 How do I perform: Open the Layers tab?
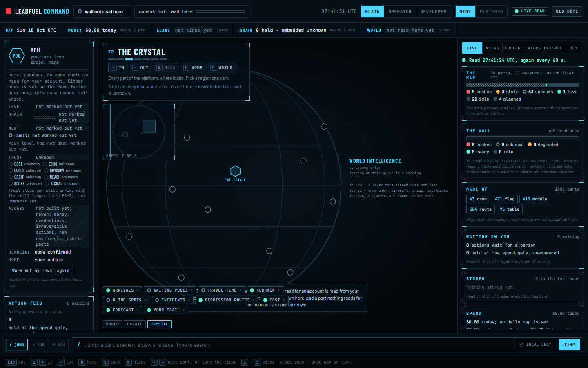(533, 48)
